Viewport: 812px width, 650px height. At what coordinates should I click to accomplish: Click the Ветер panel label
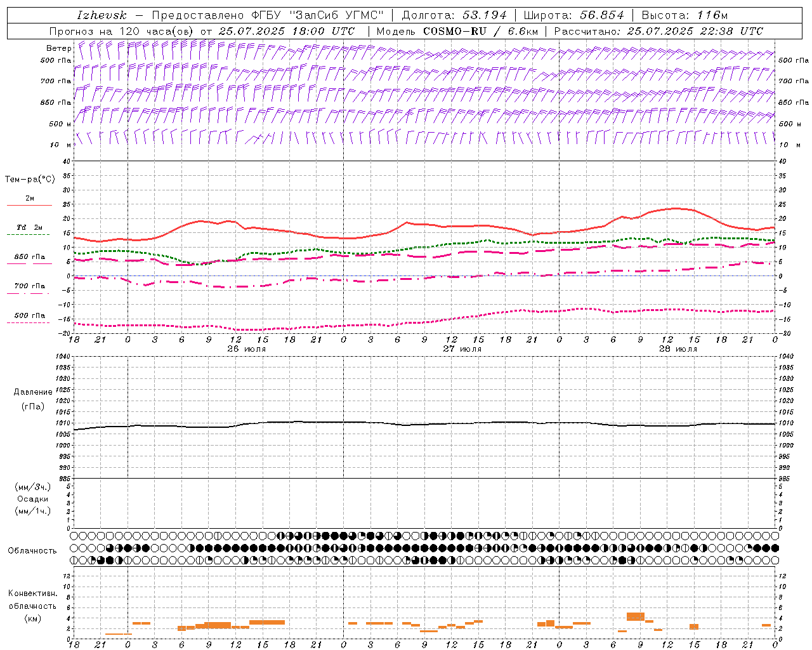pos(59,48)
